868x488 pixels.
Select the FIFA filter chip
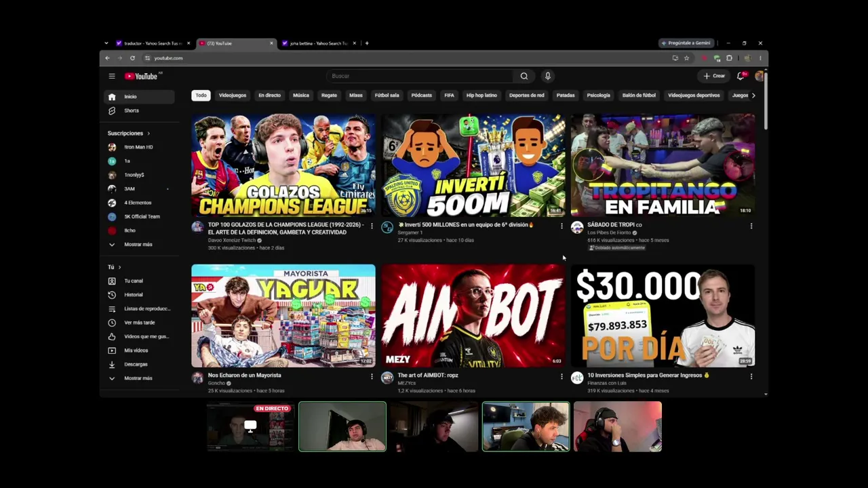pyautogui.click(x=449, y=96)
